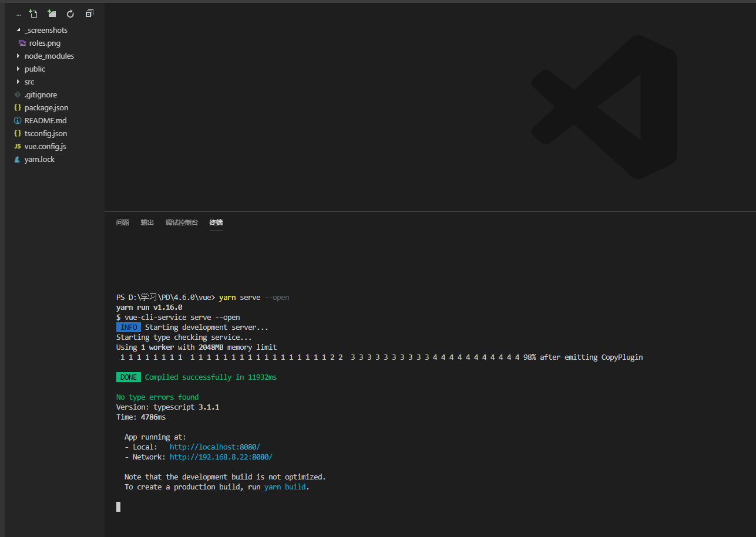756x537 pixels.
Task: Switch to the 调试控制台 (Debug Console) tab
Action: (182, 222)
